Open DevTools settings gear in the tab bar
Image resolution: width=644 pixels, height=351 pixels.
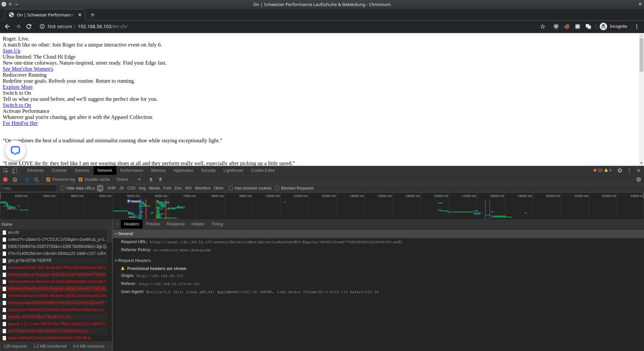click(x=620, y=170)
